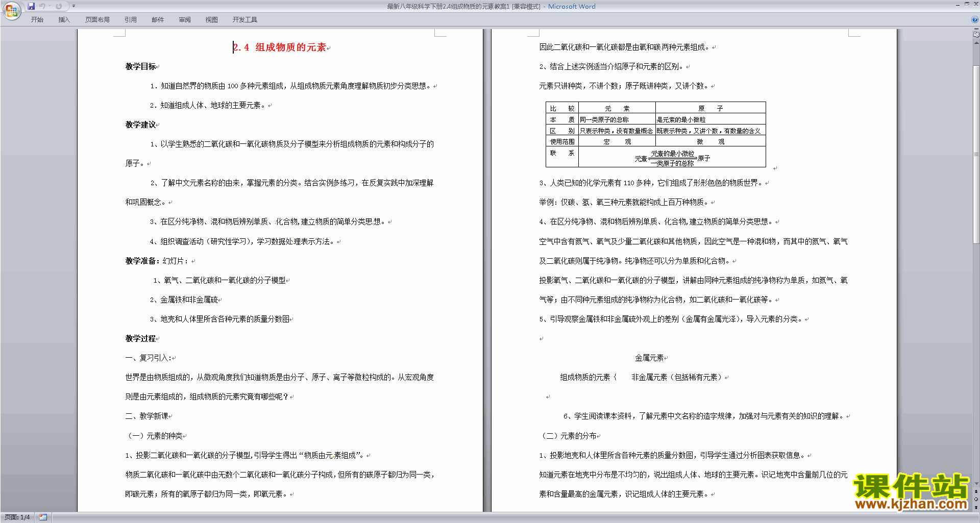The width and height of the screenshot is (980, 523).
Task: Click the vertical scrollbar up arrow
Action: [976, 43]
